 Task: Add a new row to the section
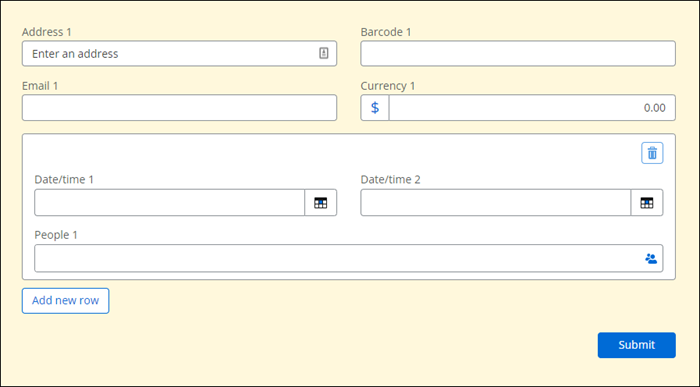(66, 300)
